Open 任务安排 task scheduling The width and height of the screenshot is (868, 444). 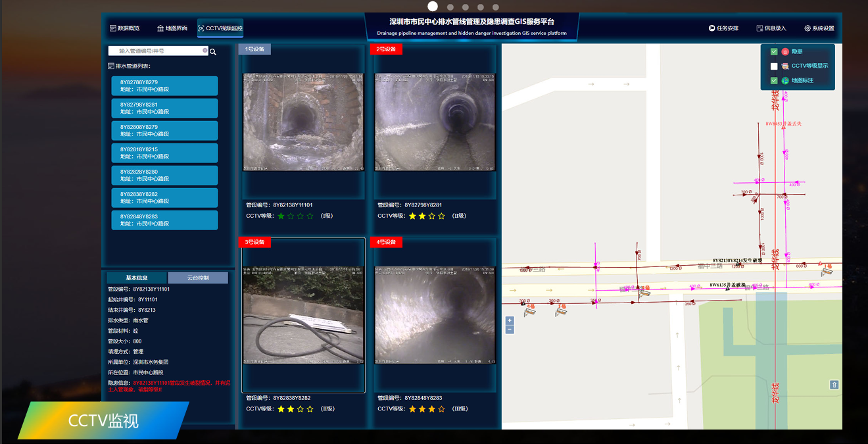coord(723,28)
